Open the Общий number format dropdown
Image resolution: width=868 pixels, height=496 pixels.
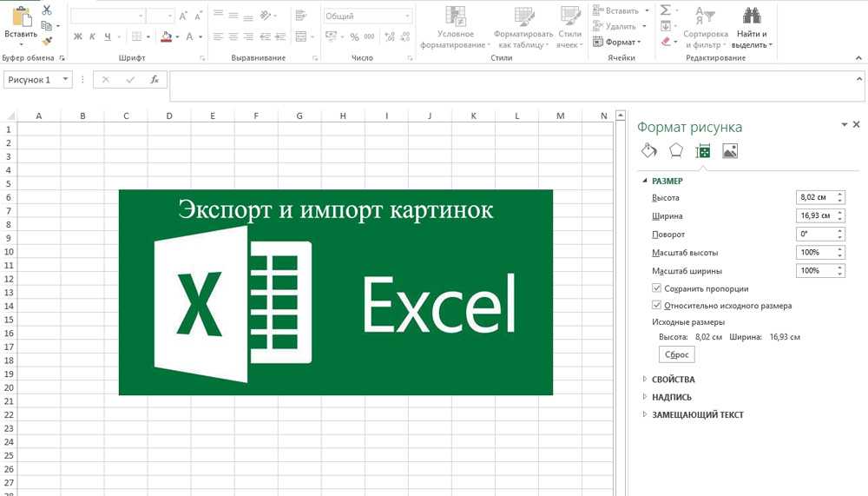(369, 16)
